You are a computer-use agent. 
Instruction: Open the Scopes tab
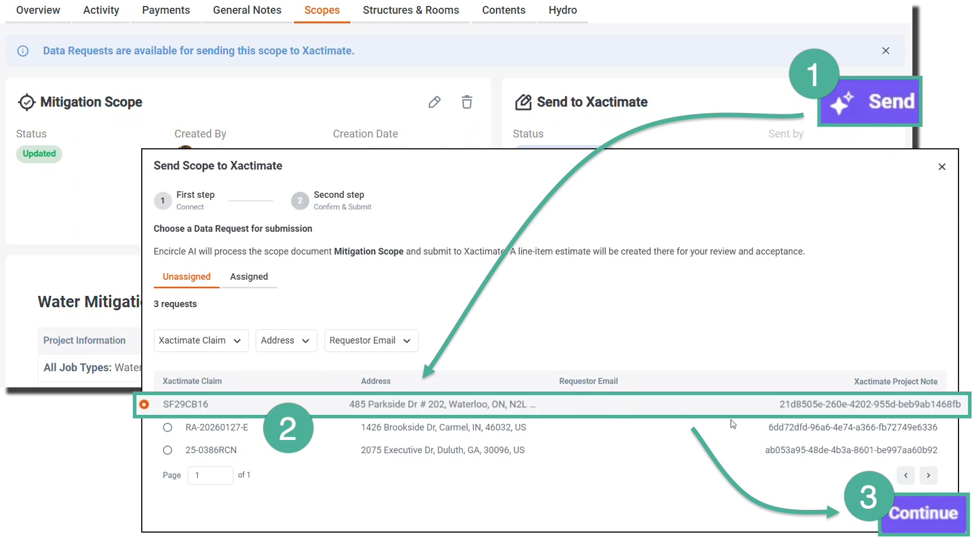tap(322, 10)
